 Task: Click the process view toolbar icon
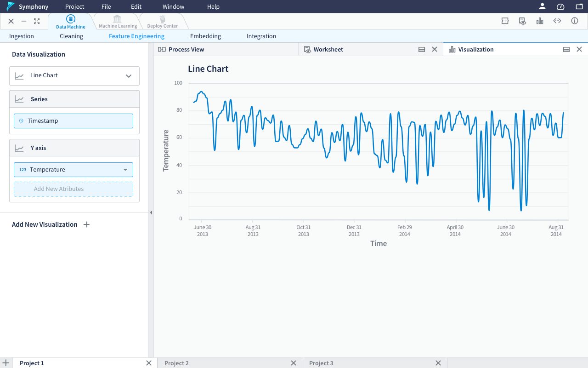[505, 21]
